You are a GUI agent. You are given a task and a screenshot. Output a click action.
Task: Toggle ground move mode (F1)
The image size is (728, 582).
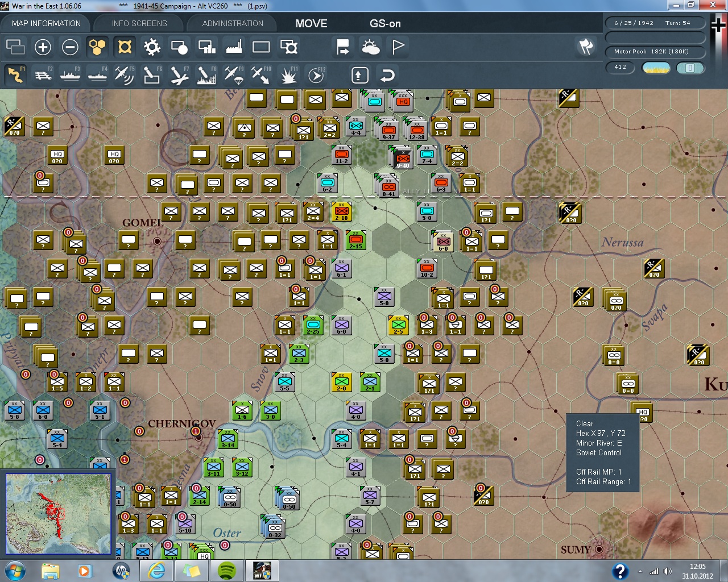point(16,75)
